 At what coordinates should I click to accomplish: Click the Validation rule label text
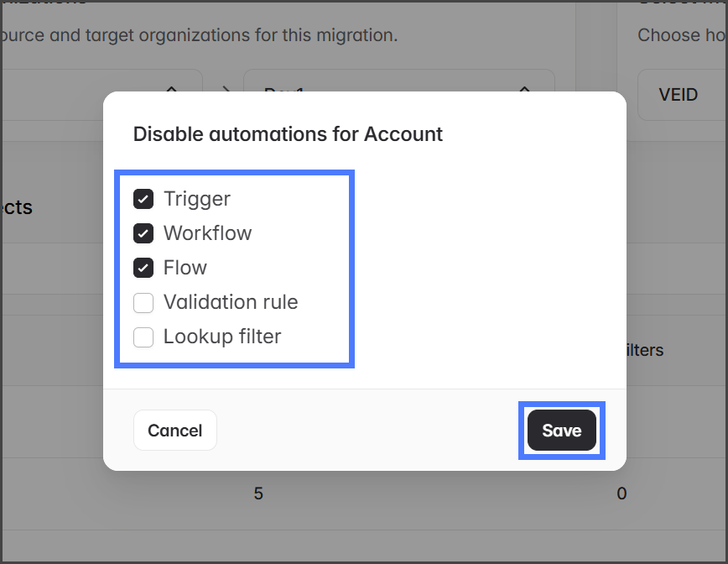click(231, 302)
